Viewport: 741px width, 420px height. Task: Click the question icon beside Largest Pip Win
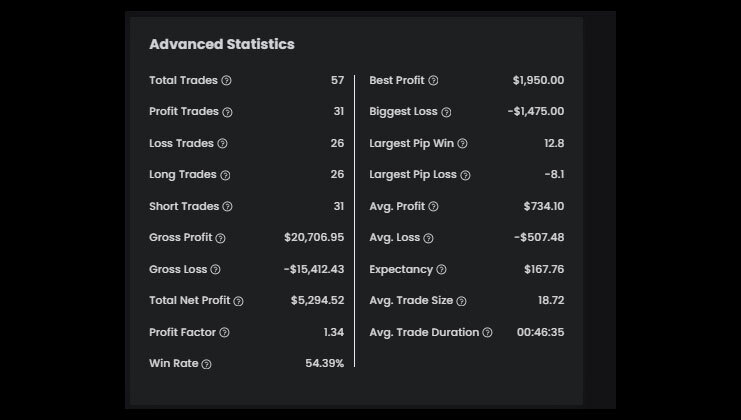coord(462,144)
